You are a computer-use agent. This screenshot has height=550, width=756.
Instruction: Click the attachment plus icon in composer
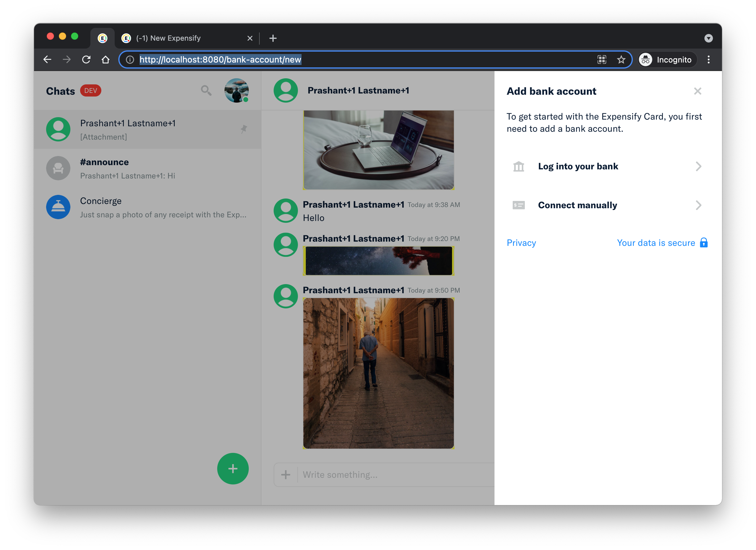(x=286, y=475)
